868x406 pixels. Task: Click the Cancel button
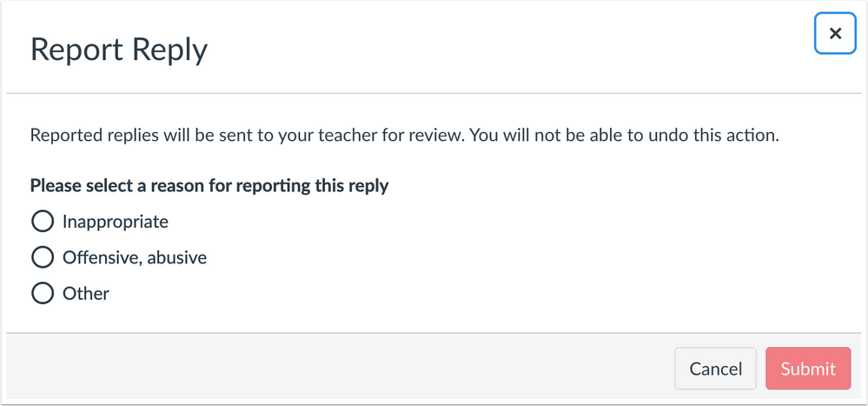point(715,369)
